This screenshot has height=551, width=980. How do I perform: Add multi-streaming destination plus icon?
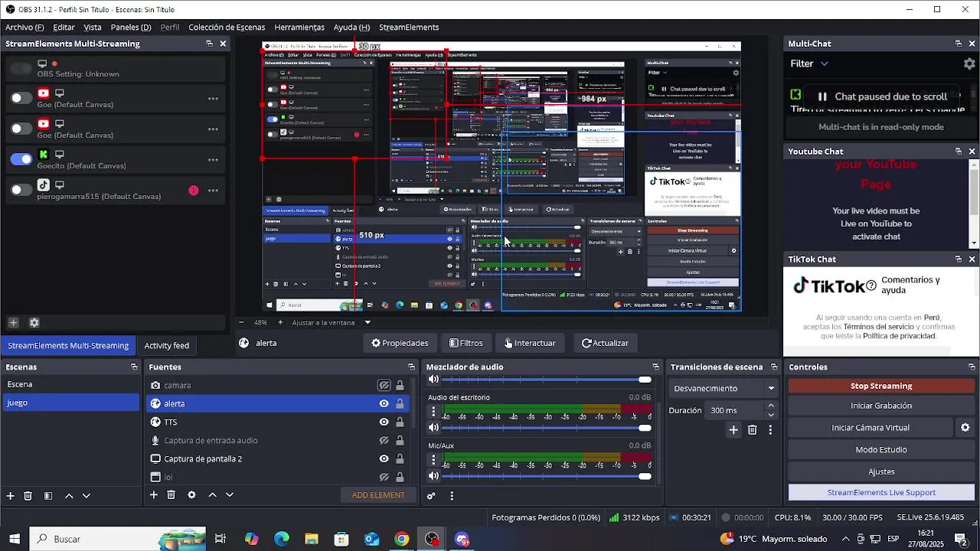(x=13, y=323)
